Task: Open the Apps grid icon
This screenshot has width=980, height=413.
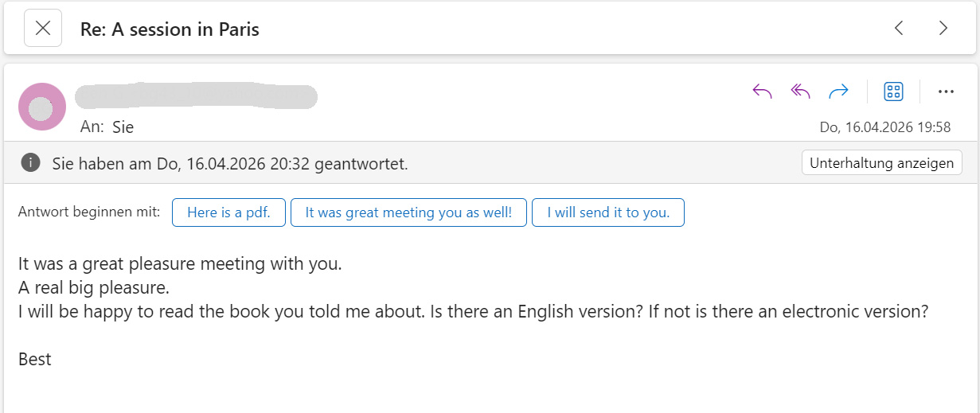Action: click(x=894, y=92)
